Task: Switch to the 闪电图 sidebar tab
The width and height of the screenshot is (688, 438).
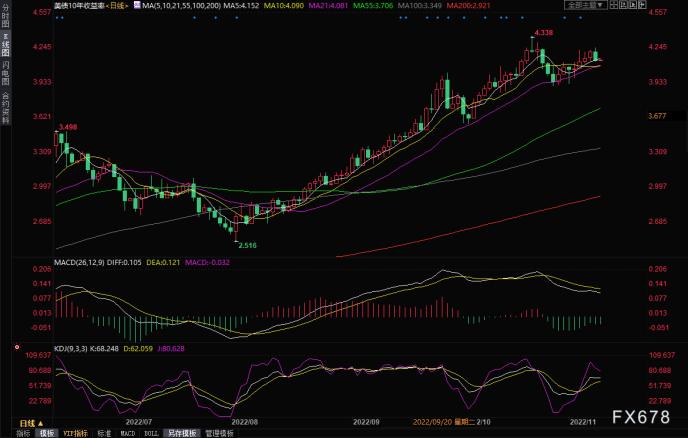Action: 5,72
